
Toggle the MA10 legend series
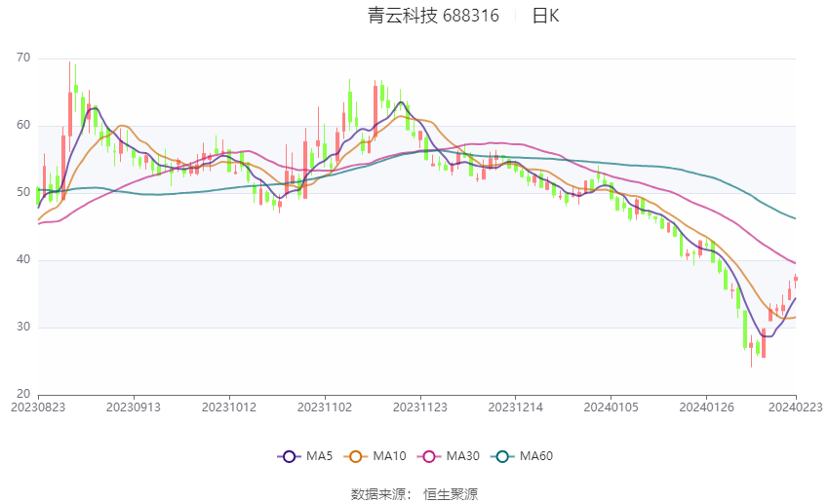coord(375,456)
